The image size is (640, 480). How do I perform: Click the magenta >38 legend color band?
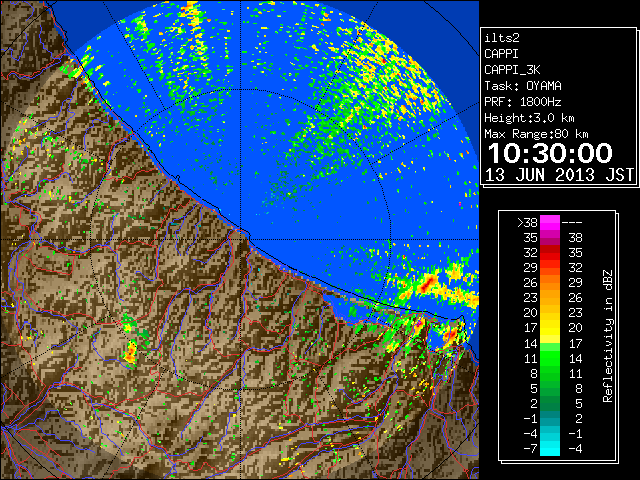(550, 222)
